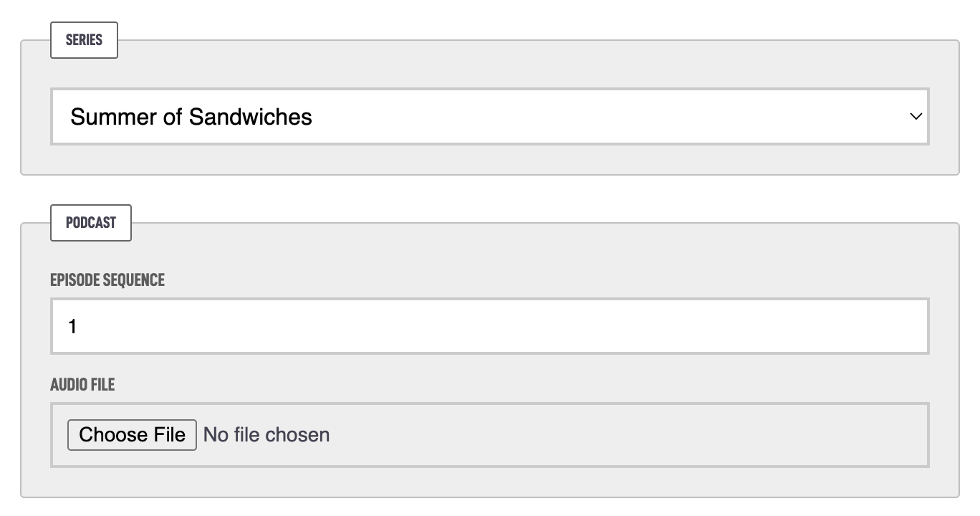Click the AUDIO FILE field label
980x516 pixels.
(82, 385)
